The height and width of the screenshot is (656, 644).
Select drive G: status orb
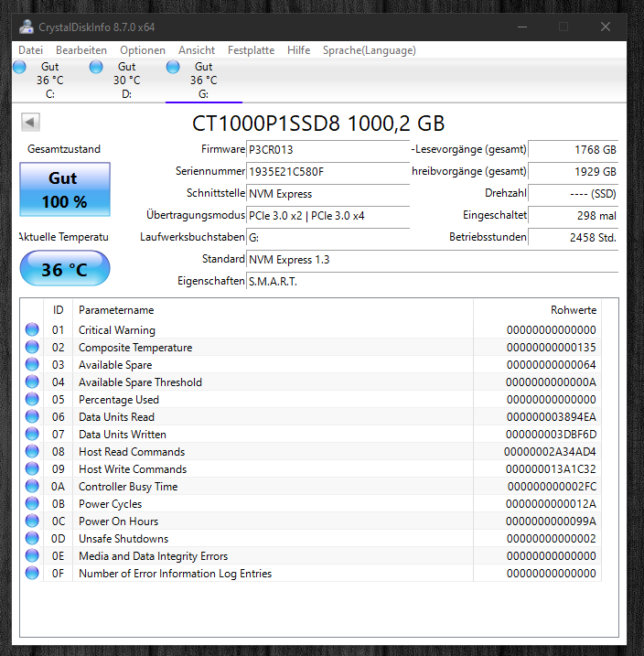click(173, 67)
